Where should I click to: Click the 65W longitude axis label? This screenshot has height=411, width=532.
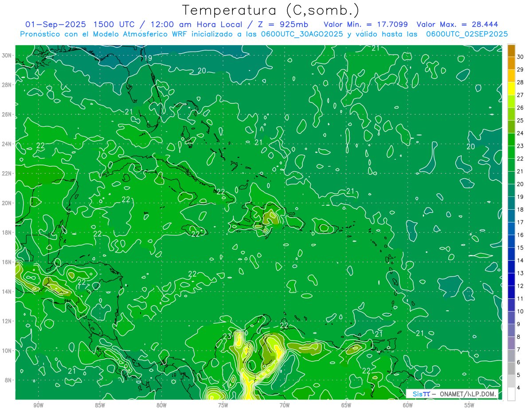point(346,406)
